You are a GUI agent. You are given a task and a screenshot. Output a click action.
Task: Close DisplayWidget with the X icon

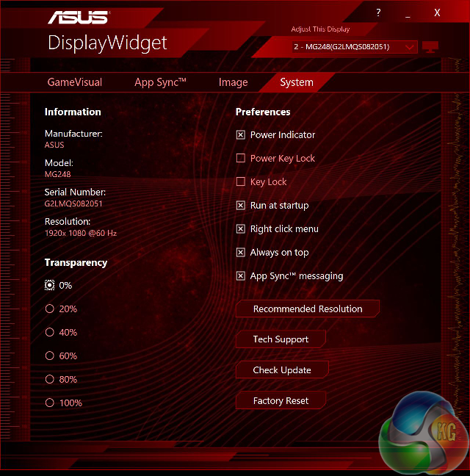click(437, 12)
